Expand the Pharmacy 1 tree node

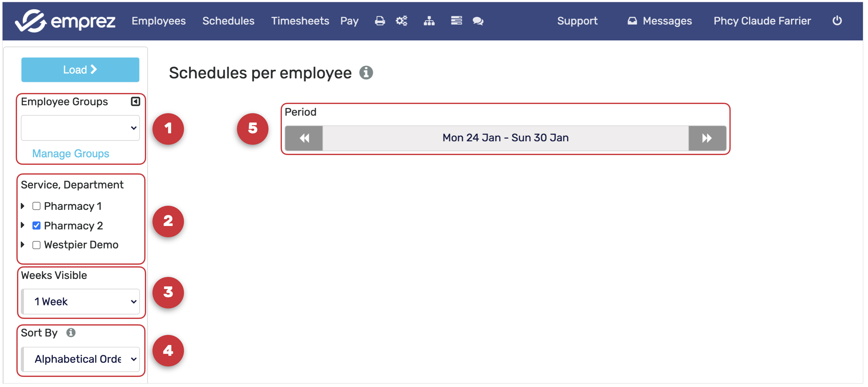[23, 206]
